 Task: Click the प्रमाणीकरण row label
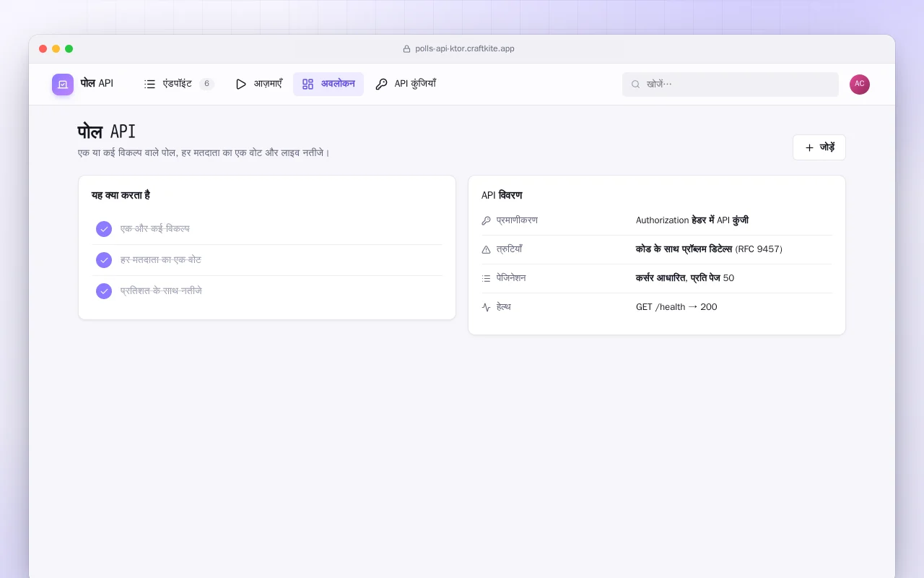[x=517, y=220]
